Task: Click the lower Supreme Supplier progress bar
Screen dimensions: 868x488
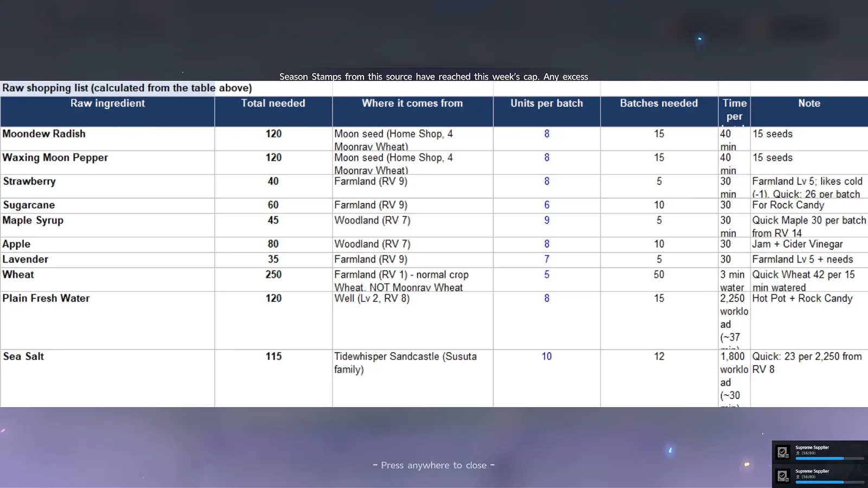Action: 829,482
